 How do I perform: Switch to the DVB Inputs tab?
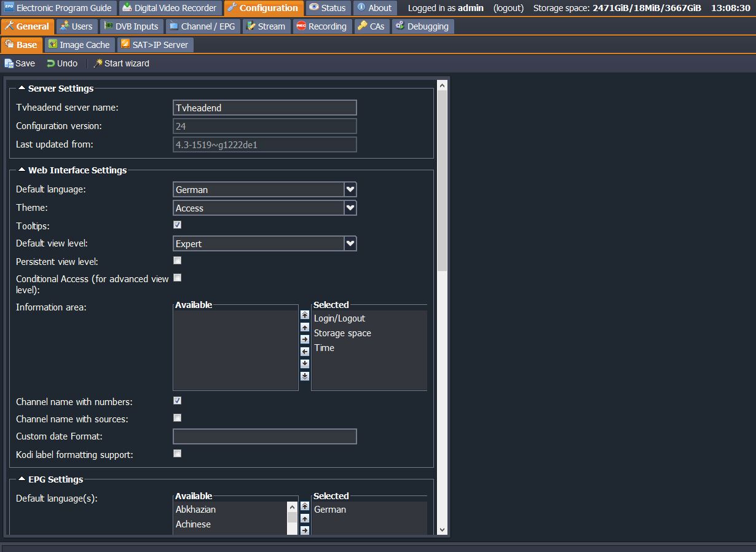coord(131,26)
